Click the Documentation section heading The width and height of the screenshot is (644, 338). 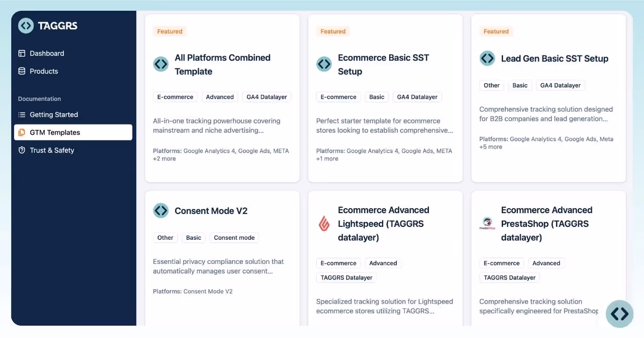(39, 99)
